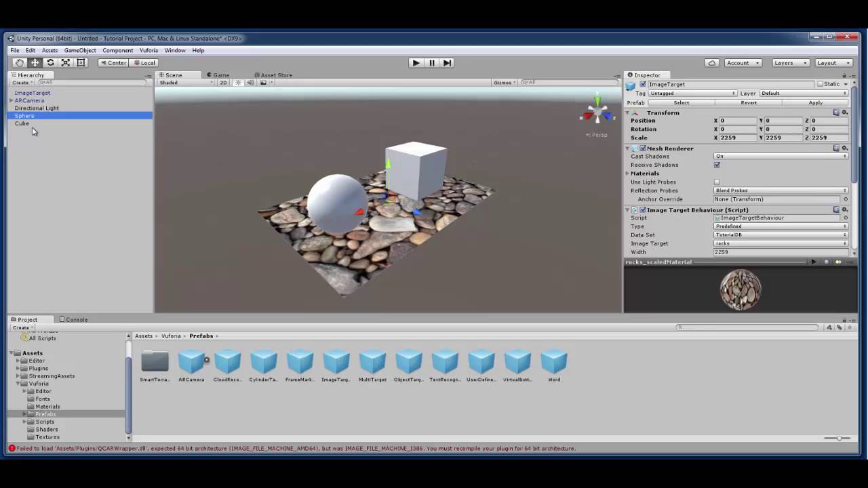The height and width of the screenshot is (488, 868).
Task: Click the Step frame button
Action: tap(447, 63)
